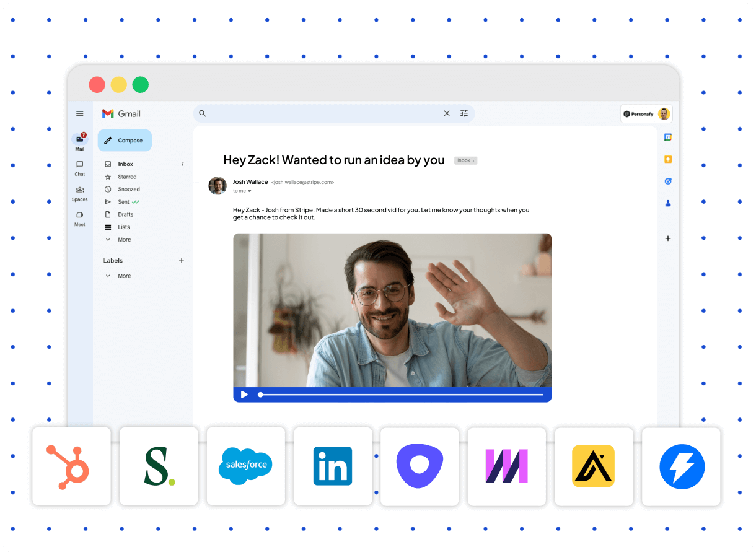Click the Salesforce integration icon
Screen dimensions: 756x555
tap(246, 466)
